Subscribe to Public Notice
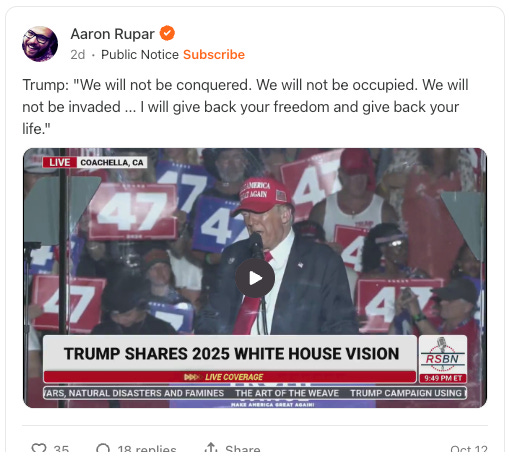509x464 pixels. pyautogui.click(x=214, y=55)
